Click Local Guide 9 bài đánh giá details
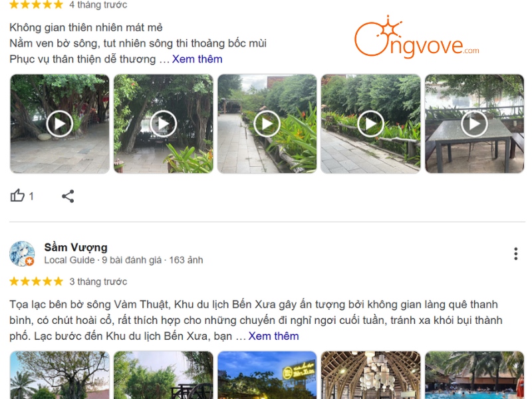This screenshot has width=532, height=399. (x=124, y=260)
